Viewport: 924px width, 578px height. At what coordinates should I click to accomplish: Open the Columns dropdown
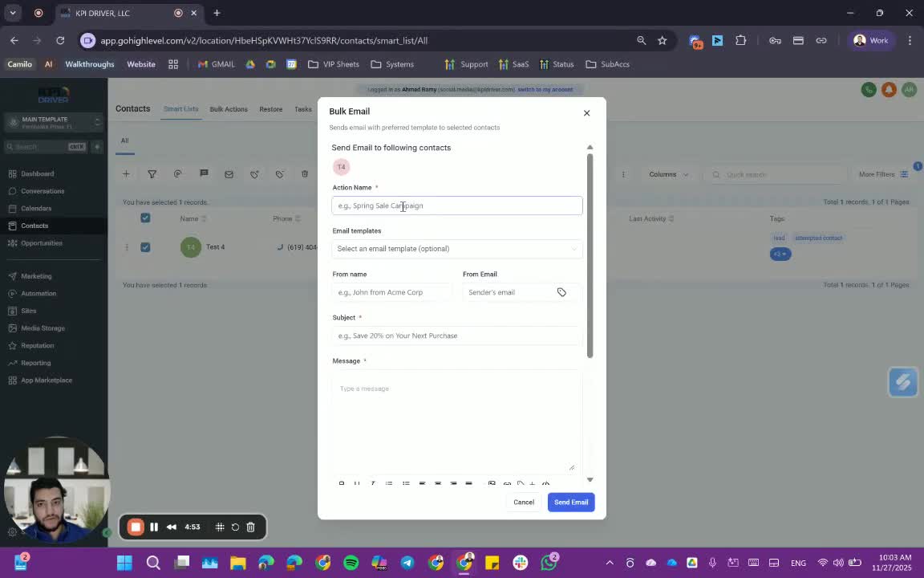pos(667,174)
